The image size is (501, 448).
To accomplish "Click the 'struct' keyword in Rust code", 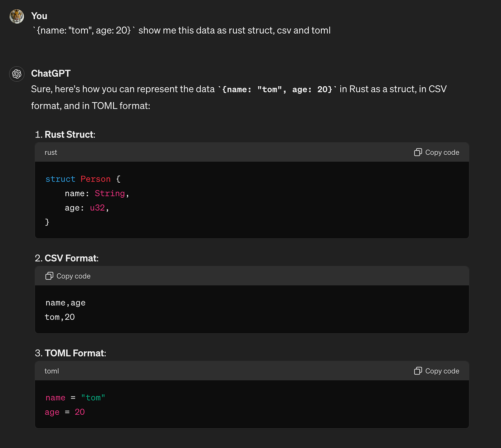I will tap(60, 179).
